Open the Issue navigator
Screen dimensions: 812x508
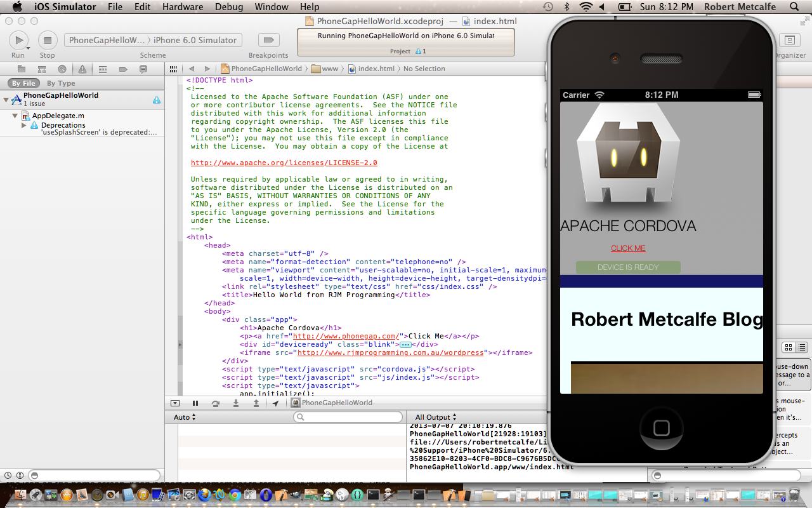tap(82, 69)
